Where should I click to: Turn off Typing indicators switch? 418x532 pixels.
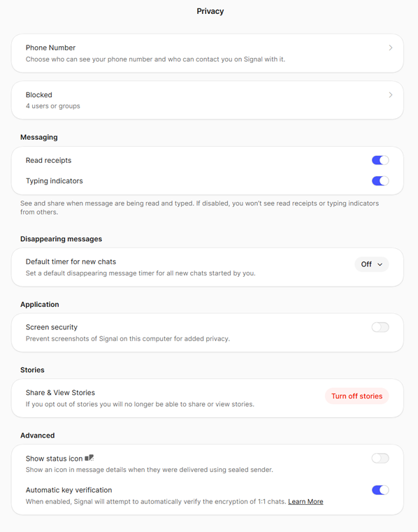(x=380, y=181)
